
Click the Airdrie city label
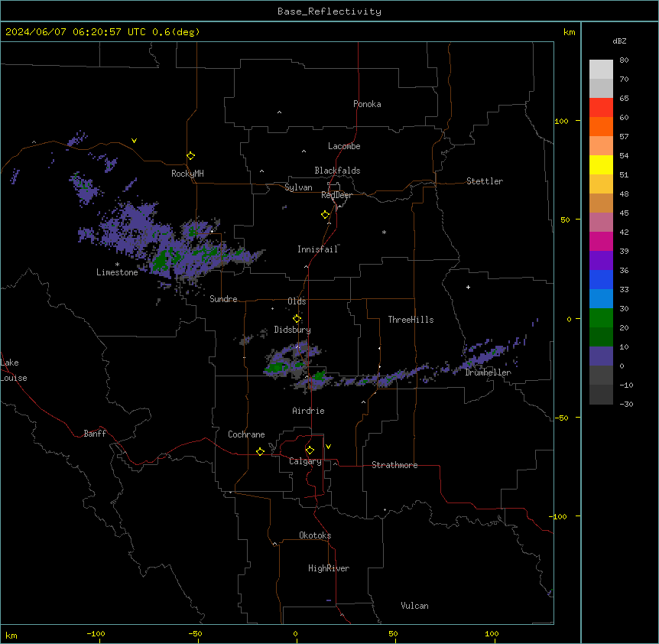pos(308,411)
